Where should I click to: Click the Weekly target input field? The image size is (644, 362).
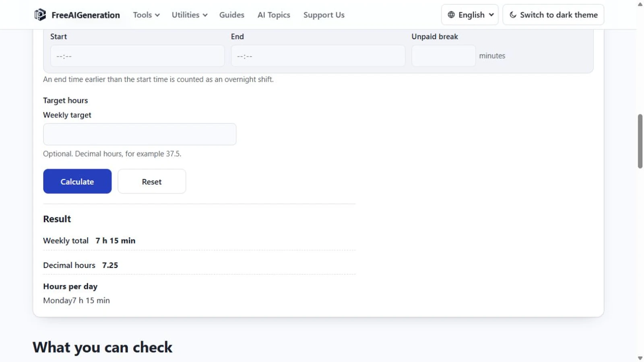click(140, 134)
